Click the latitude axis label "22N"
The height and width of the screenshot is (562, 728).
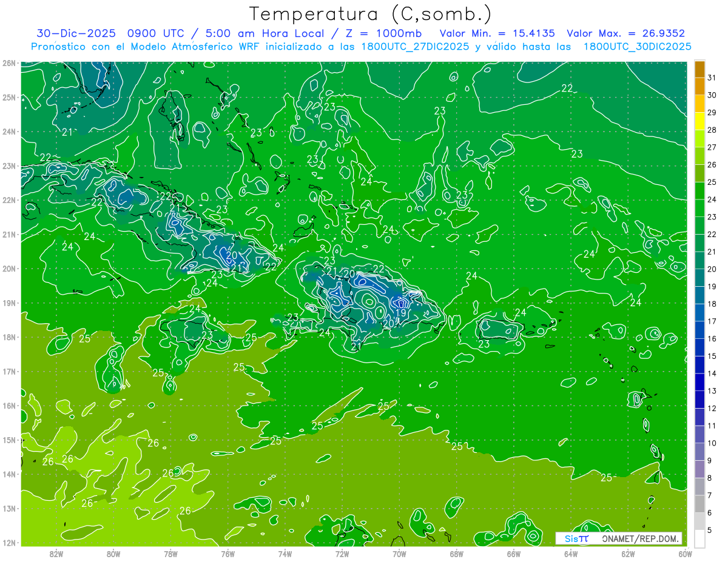[9, 200]
